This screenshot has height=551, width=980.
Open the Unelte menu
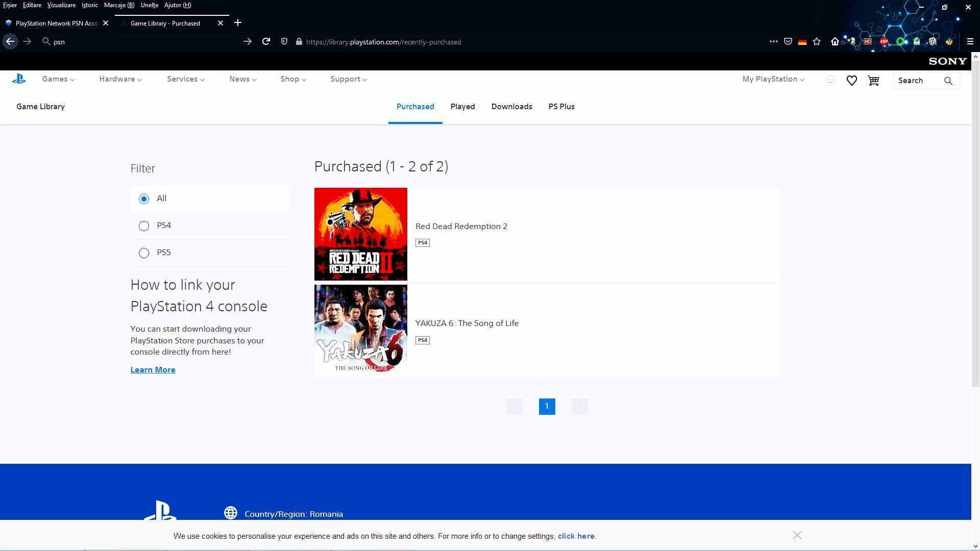click(x=150, y=5)
